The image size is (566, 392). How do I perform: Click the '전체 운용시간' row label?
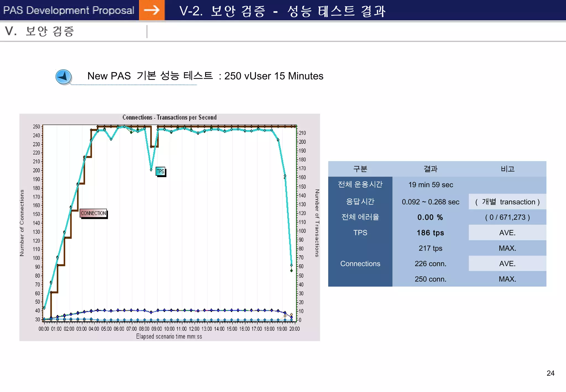pos(360,184)
